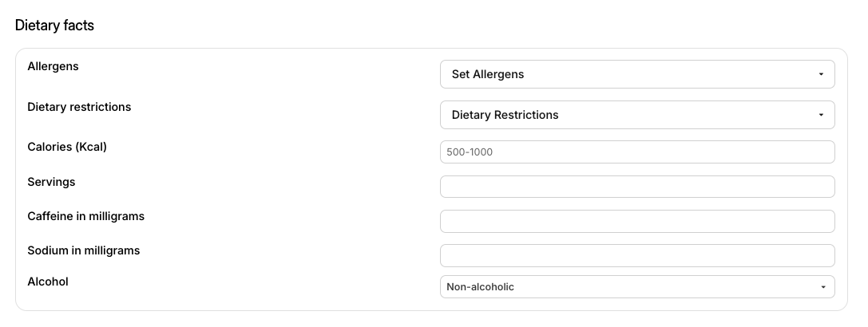Viewport: 868px width, 327px height.
Task: Click the 'Dietary restrictions' field label
Action: click(79, 107)
